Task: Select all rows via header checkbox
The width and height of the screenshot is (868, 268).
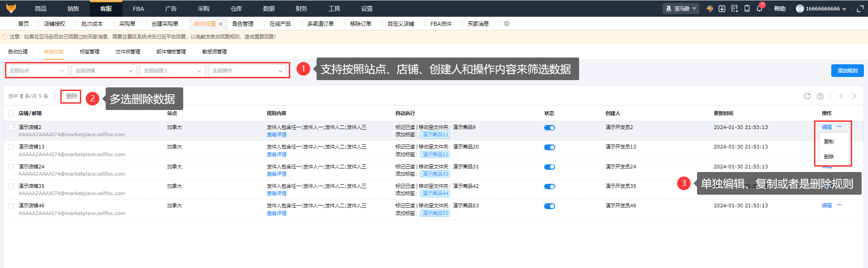Action: point(11,113)
